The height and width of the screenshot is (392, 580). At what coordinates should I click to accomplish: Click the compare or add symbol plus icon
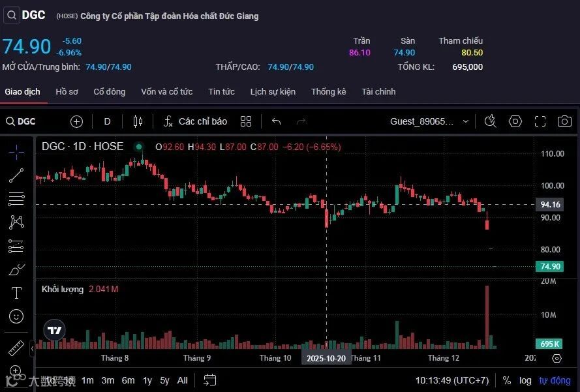76,122
